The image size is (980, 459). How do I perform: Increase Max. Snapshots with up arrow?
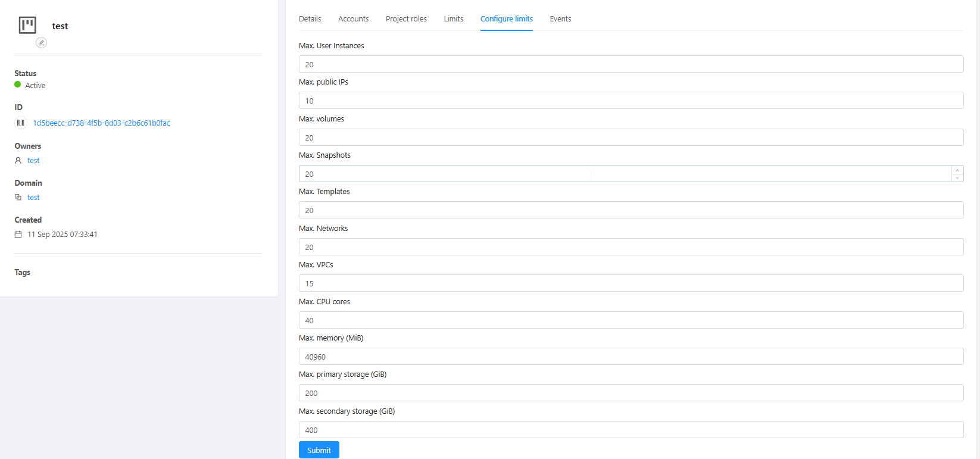(x=957, y=170)
